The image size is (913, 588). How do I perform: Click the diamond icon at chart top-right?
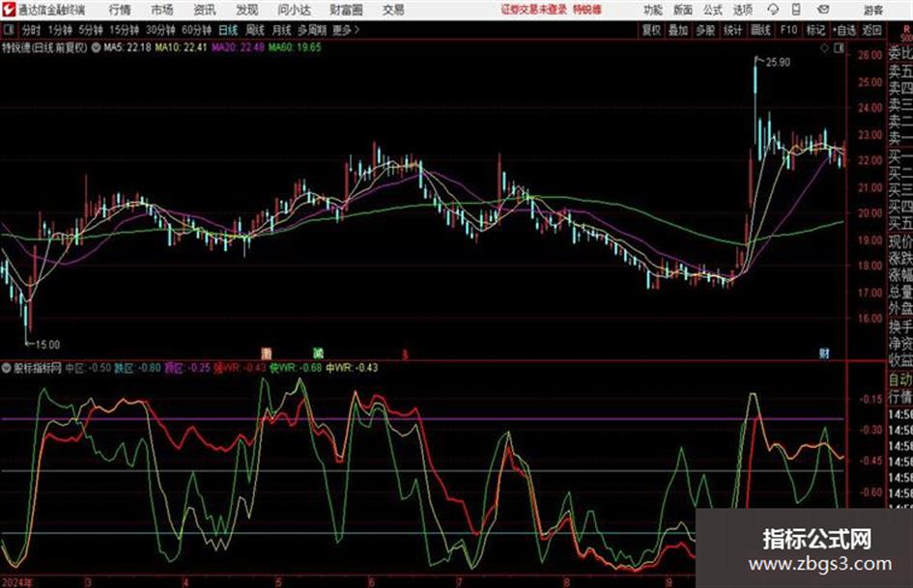[824, 48]
